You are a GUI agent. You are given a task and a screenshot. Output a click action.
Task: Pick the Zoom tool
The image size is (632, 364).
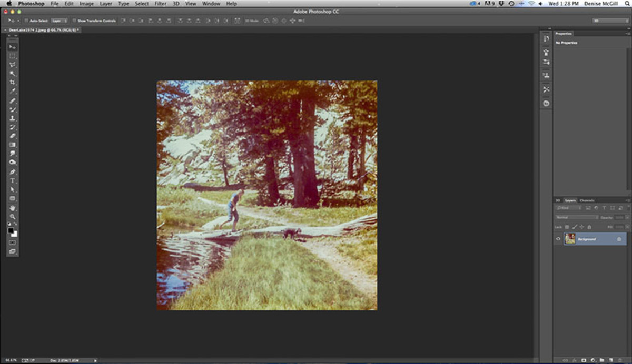(x=12, y=216)
